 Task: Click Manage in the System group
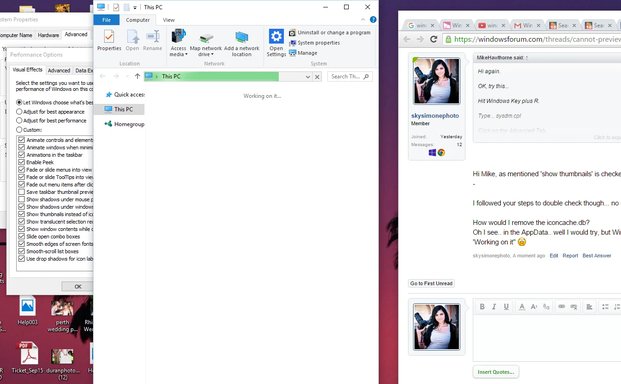(x=303, y=53)
